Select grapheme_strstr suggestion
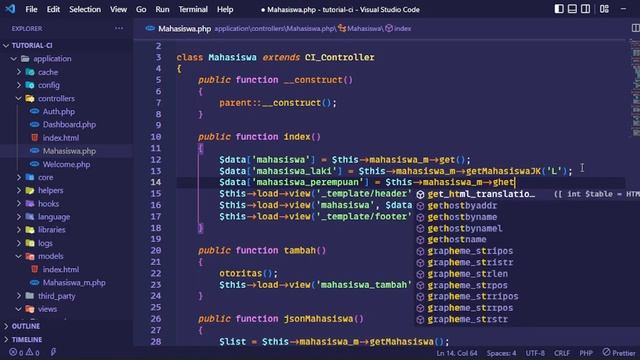This screenshot has width=640, height=360. pos(528,319)
